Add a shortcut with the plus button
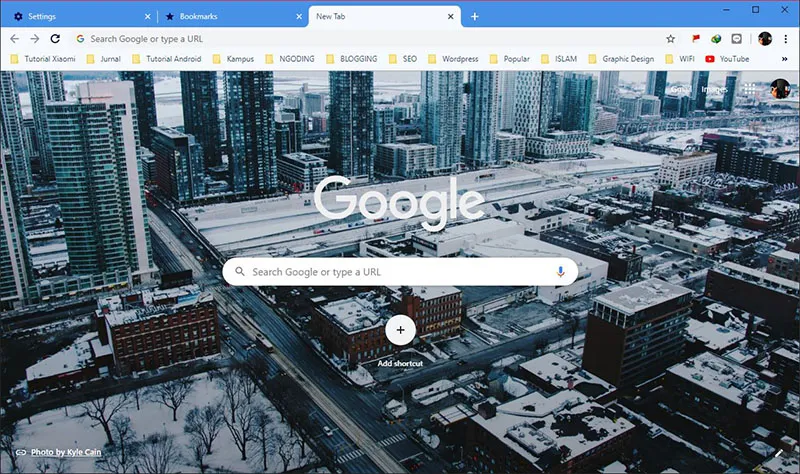This screenshot has width=800, height=474. 401,330
